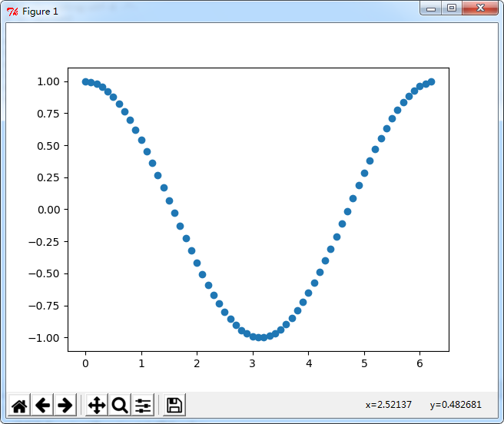Screen dimensions: 504x424
Task: Click the 0.50 y-axis tick label
Action: pos(48,146)
